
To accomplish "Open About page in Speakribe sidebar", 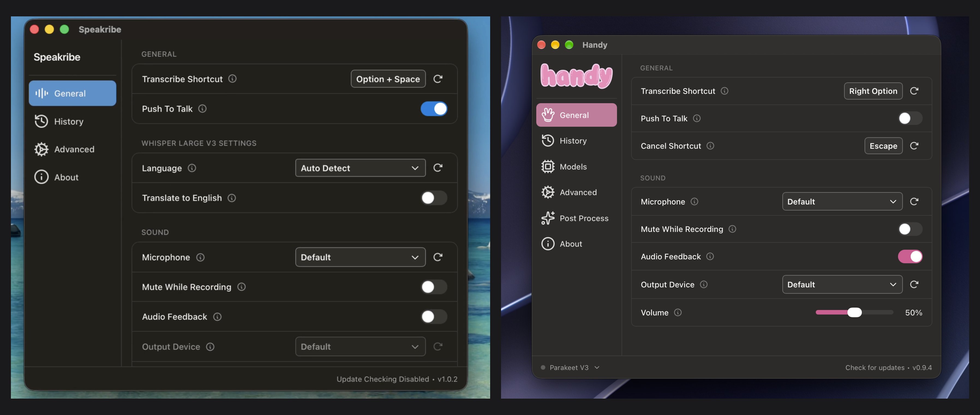I will 72,177.
